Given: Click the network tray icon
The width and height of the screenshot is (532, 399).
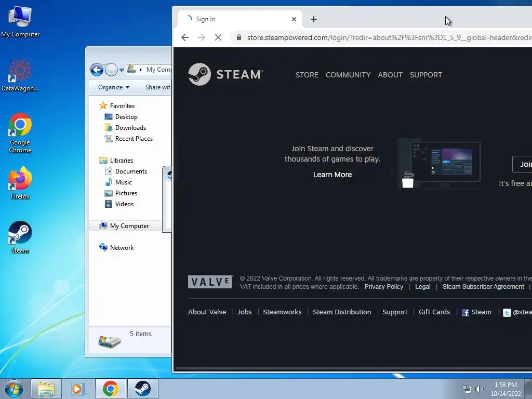Looking at the screenshot, I should pyautogui.click(x=467, y=390).
